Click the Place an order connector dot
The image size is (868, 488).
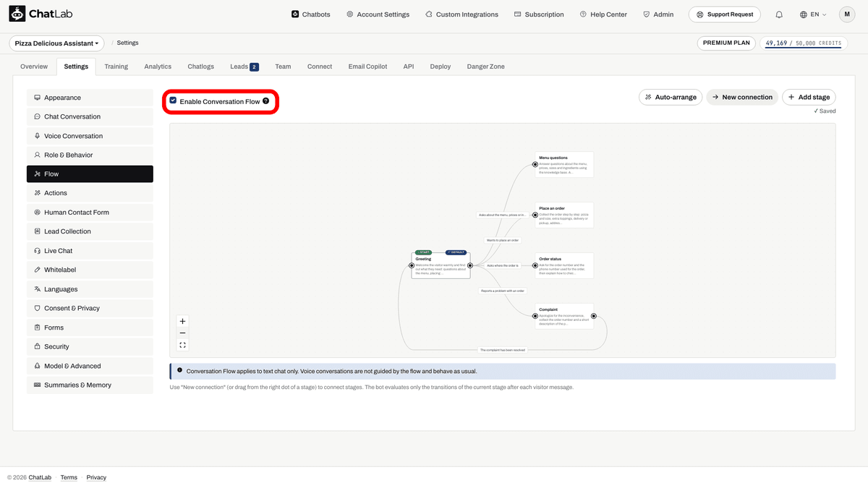(535, 215)
